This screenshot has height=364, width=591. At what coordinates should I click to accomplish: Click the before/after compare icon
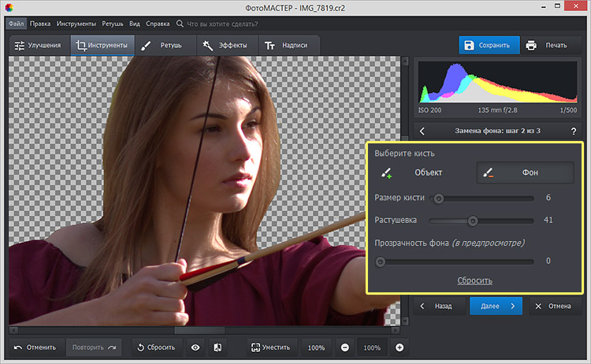tap(218, 347)
